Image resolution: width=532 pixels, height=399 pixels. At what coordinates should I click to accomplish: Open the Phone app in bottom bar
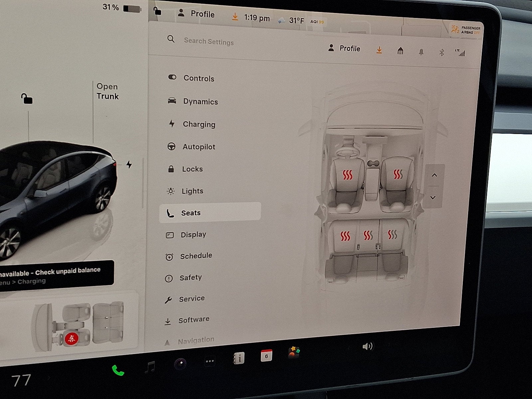pyautogui.click(x=118, y=370)
